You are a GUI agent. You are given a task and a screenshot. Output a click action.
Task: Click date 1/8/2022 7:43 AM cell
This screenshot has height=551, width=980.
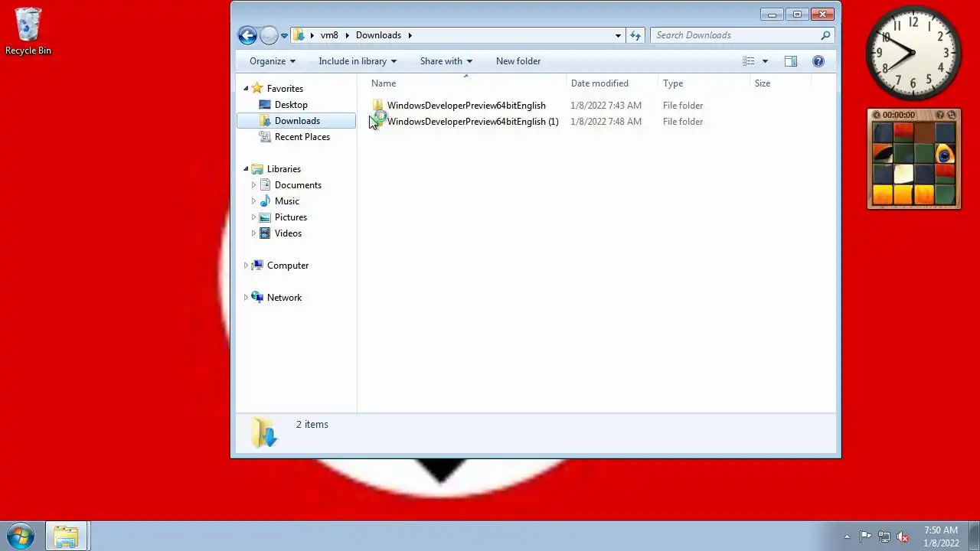coord(606,106)
